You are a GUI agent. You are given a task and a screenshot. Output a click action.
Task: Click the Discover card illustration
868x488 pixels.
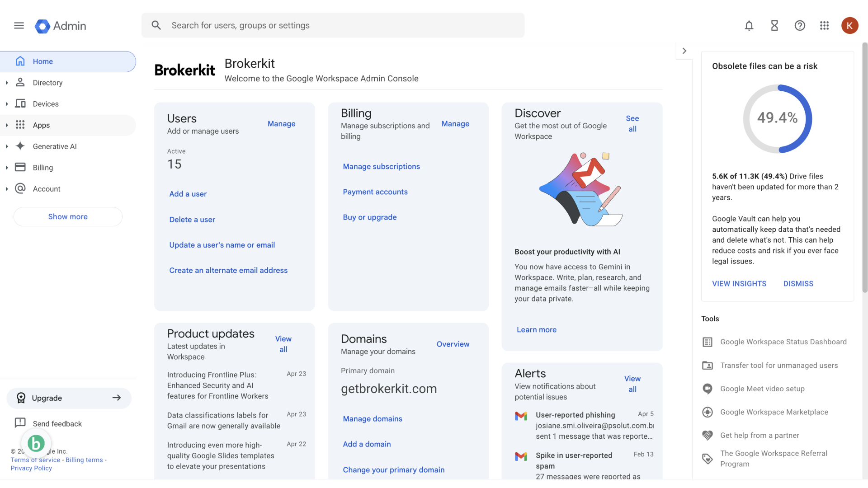tap(581, 189)
